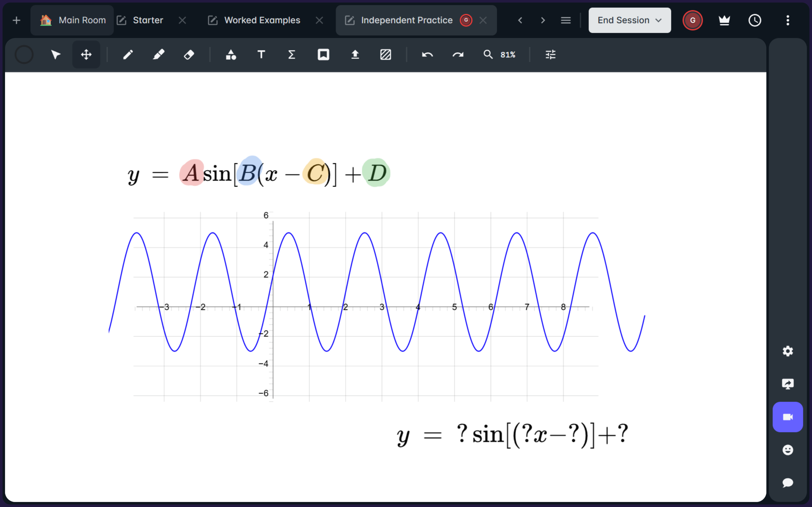Switch to the Starter tab

147,21
